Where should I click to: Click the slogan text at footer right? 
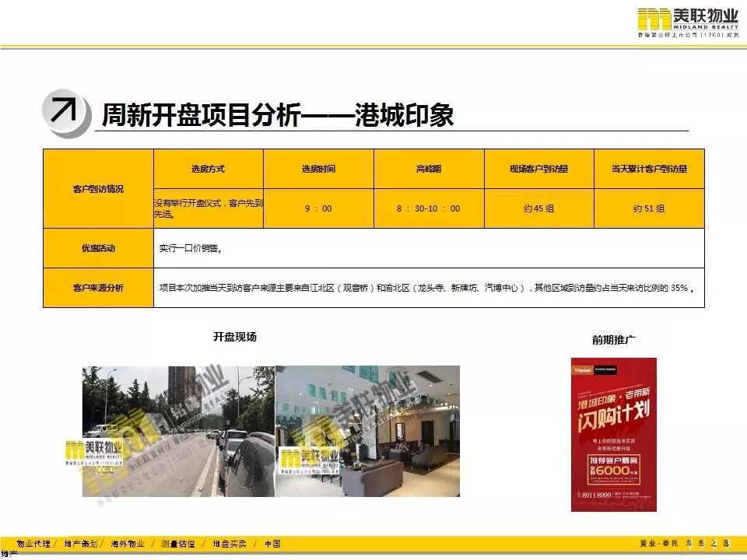685,544
